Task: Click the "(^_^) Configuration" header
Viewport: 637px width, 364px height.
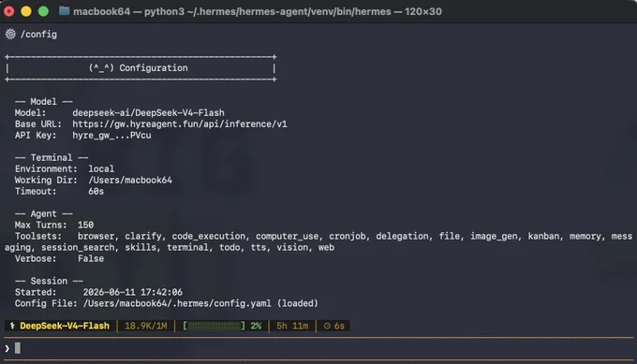Action: [138, 67]
